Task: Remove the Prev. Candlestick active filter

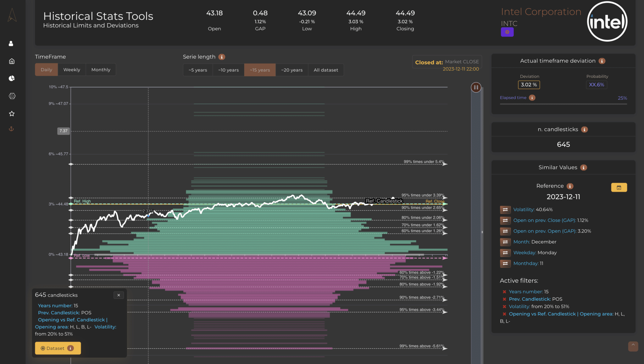Action: tap(504, 299)
